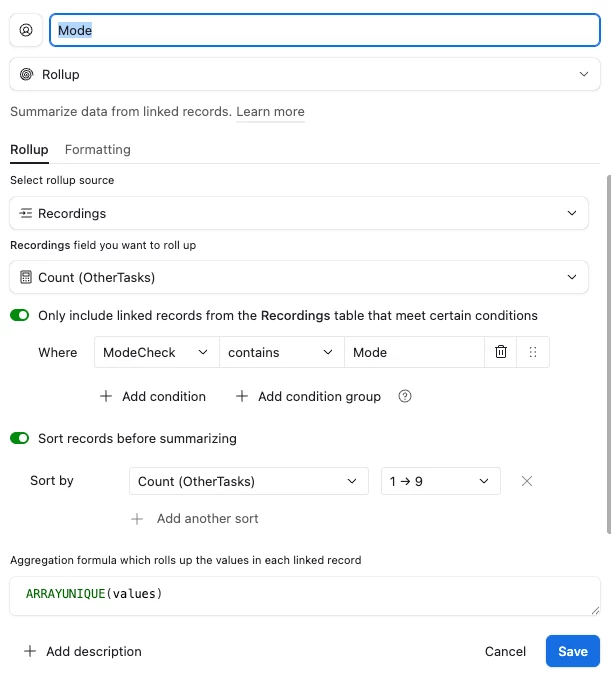The width and height of the screenshot is (611, 675).
Task: Select the Rollup tab
Action: click(29, 149)
